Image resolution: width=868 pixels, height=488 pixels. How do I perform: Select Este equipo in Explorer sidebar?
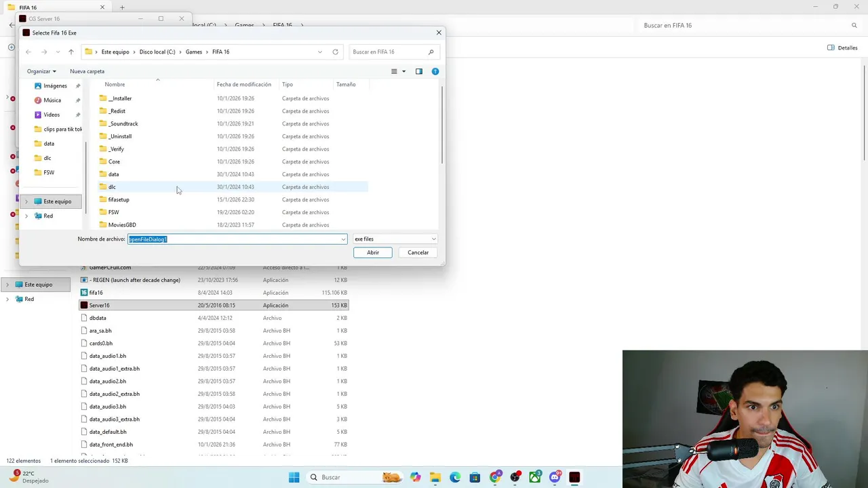[39, 285]
